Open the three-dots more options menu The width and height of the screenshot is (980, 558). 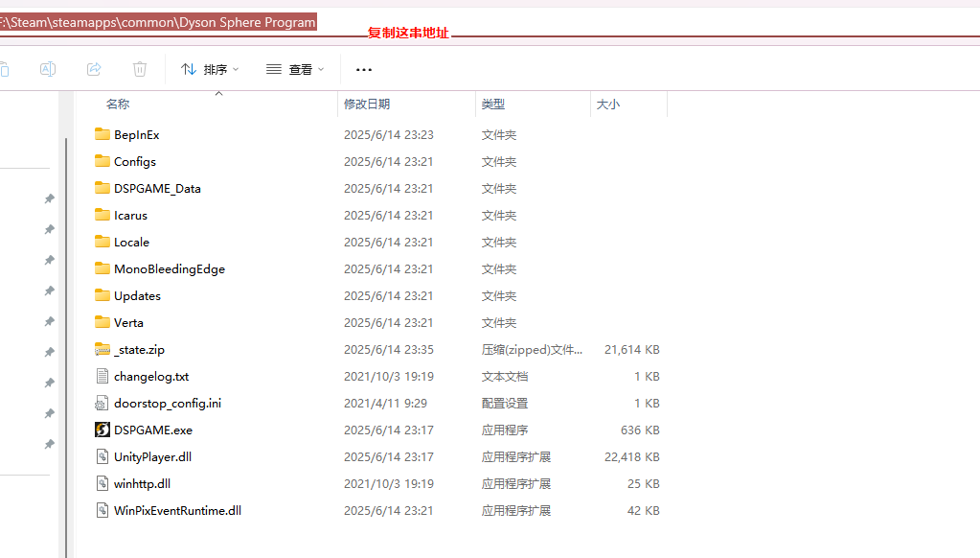point(364,69)
